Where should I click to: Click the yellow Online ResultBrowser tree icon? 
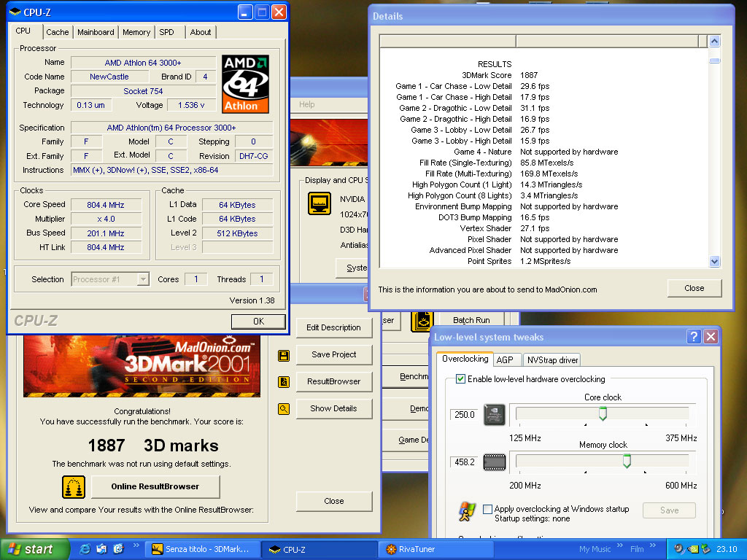[x=74, y=486]
